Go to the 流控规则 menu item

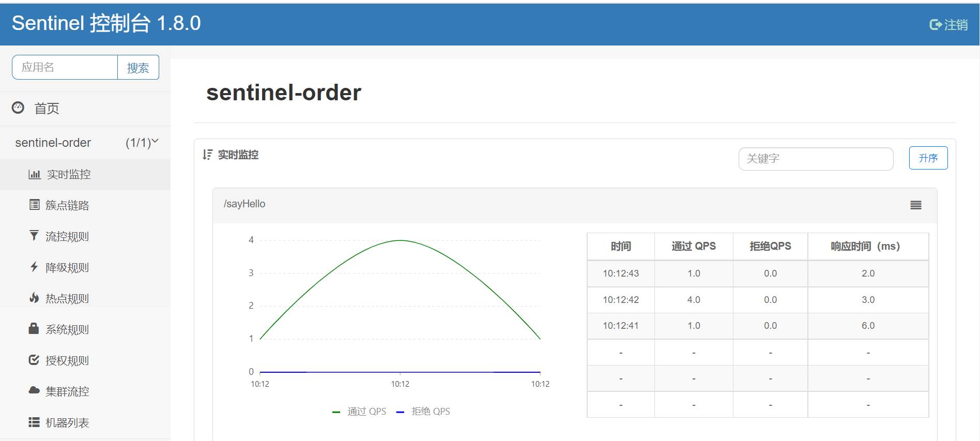tap(85, 237)
